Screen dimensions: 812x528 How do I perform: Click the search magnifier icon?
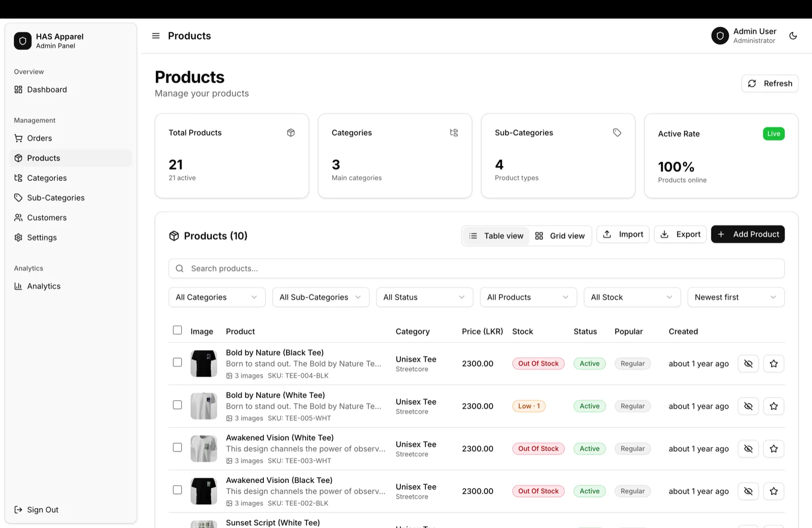[x=180, y=269]
